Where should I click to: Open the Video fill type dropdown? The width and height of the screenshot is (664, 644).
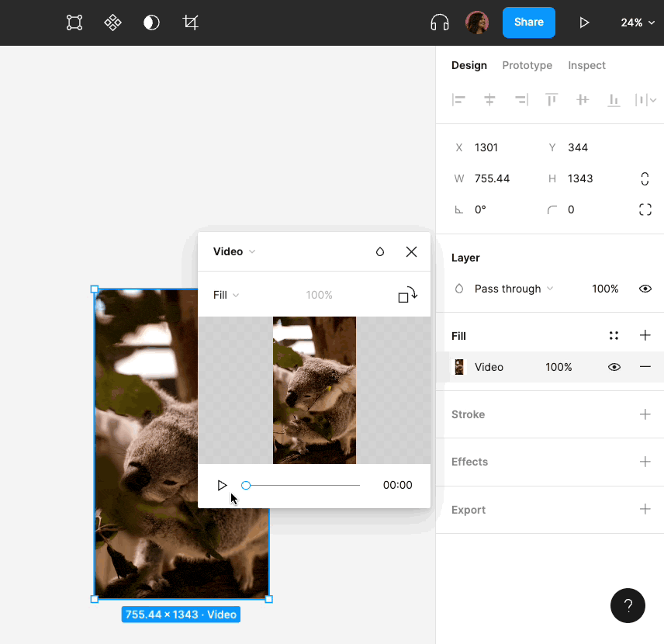233,251
